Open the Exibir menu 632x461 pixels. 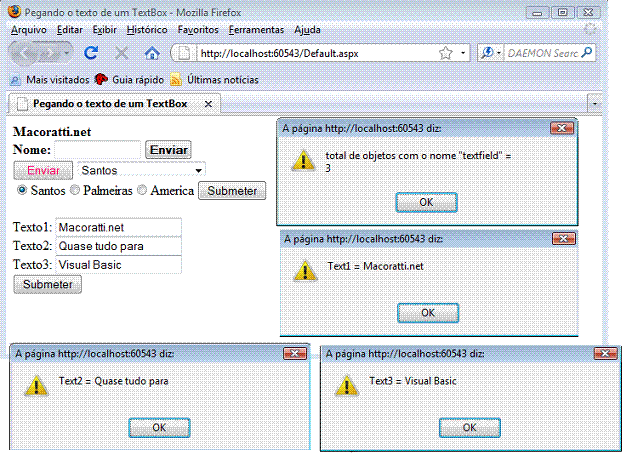pyautogui.click(x=105, y=30)
